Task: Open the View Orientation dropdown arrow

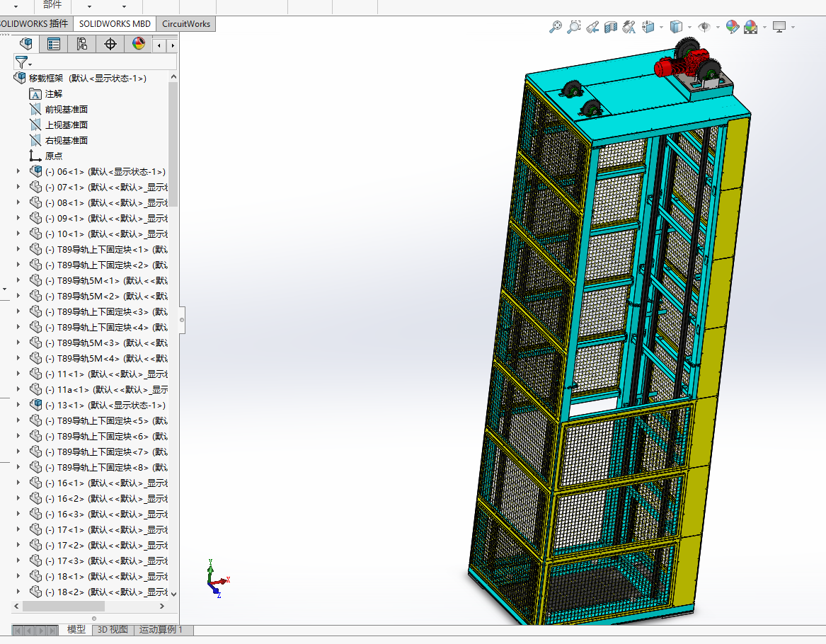Action: [661, 28]
